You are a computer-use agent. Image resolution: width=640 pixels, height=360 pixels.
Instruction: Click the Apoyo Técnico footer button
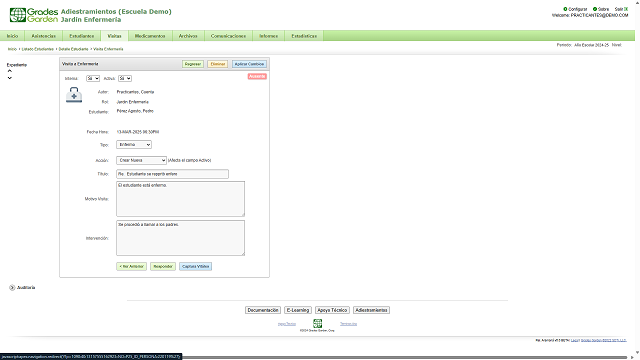coord(332,310)
